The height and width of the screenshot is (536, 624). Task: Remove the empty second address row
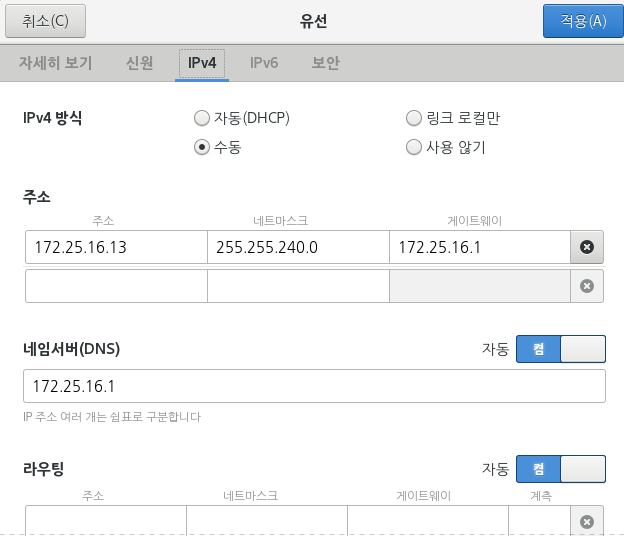(x=587, y=286)
